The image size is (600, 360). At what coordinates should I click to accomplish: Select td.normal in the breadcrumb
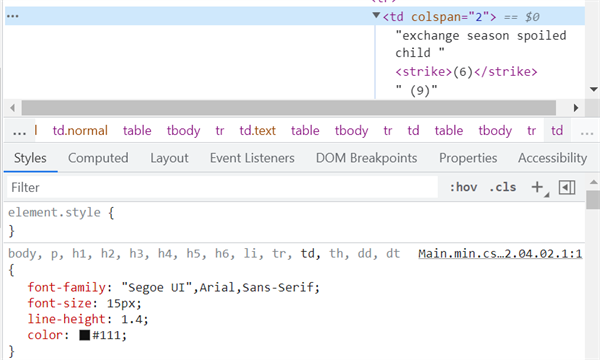80,131
